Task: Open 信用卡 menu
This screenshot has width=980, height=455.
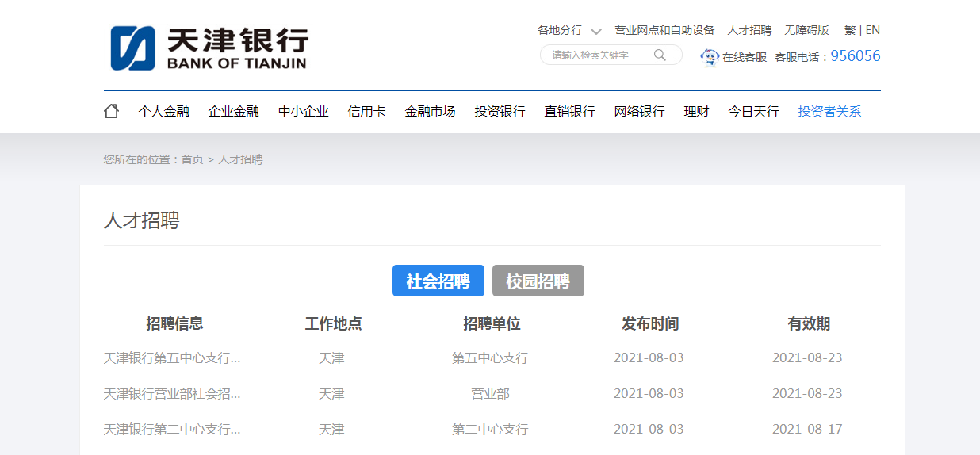Action: click(366, 112)
